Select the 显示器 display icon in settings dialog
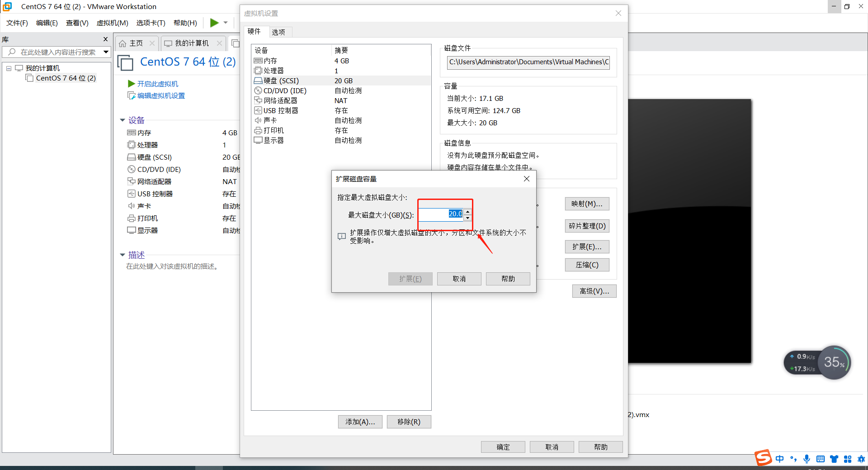 point(258,140)
